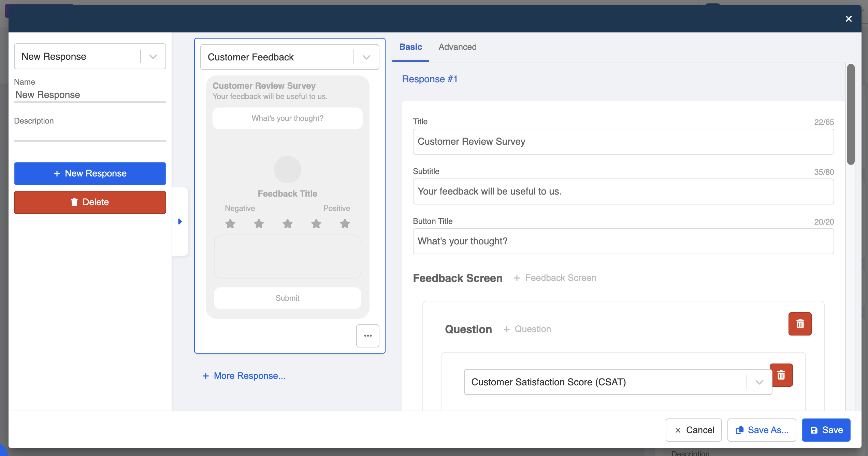868x456 pixels.
Task: Click the first star in rating preview
Action: (230, 224)
